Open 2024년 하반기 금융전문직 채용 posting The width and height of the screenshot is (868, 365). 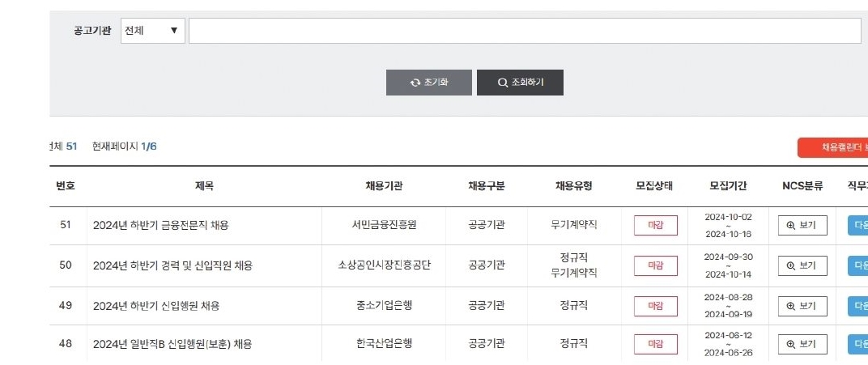coord(161,225)
